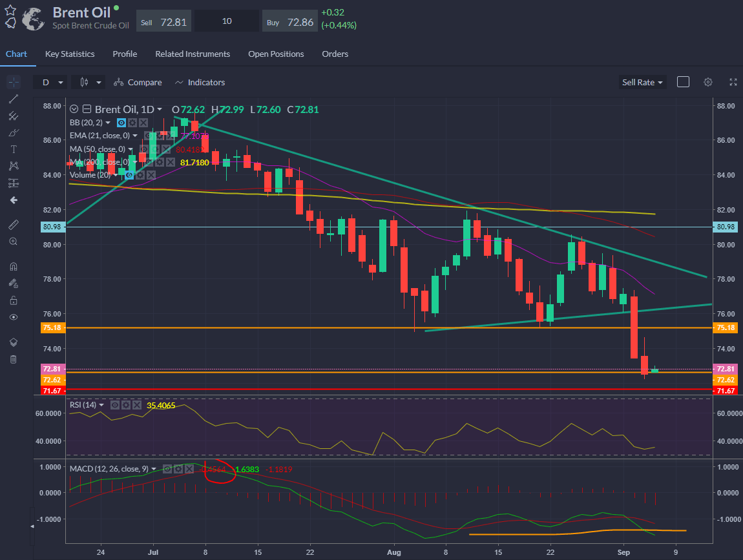Viewport: 743px width, 560px height.
Task: Set price alert bell for Brent Oil
Action: (x=10, y=23)
